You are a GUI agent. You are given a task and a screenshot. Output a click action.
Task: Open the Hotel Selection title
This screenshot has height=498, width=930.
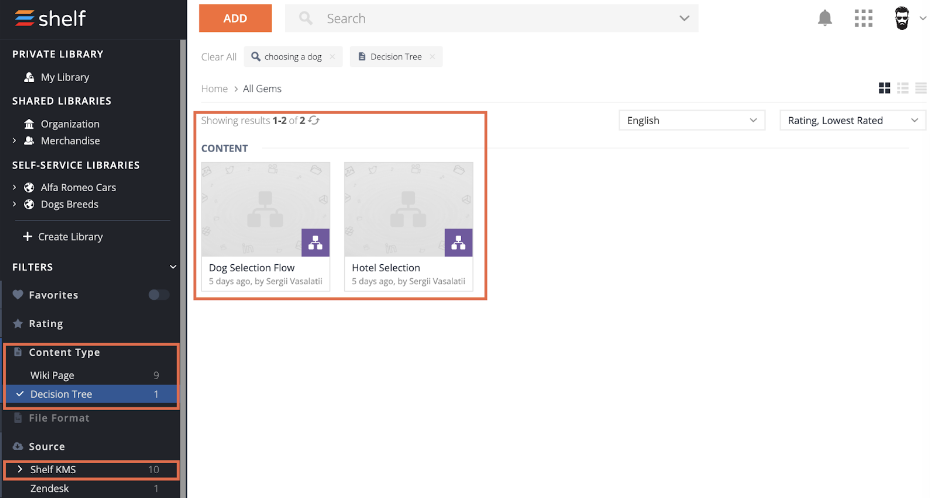pyautogui.click(x=386, y=268)
